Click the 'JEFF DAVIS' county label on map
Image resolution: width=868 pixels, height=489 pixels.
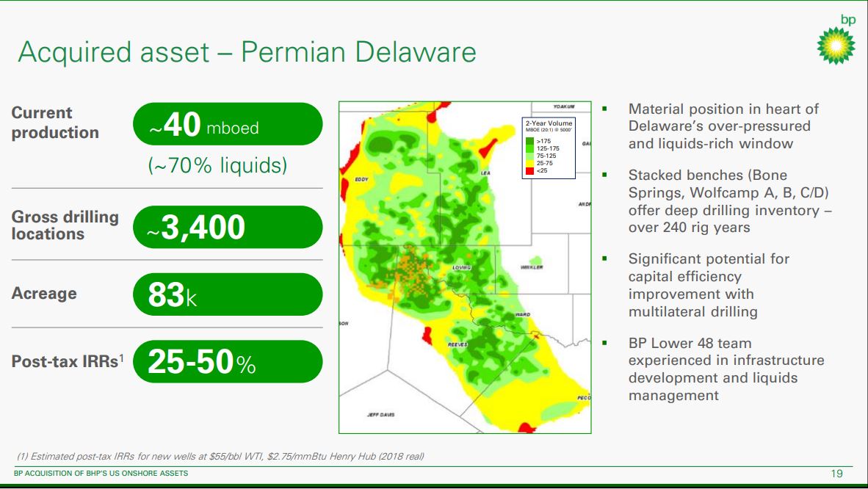click(381, 414)
